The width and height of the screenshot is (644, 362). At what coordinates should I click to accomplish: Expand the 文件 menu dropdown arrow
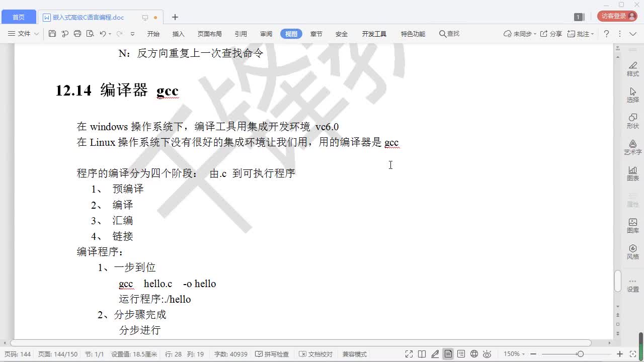[36, 34]
